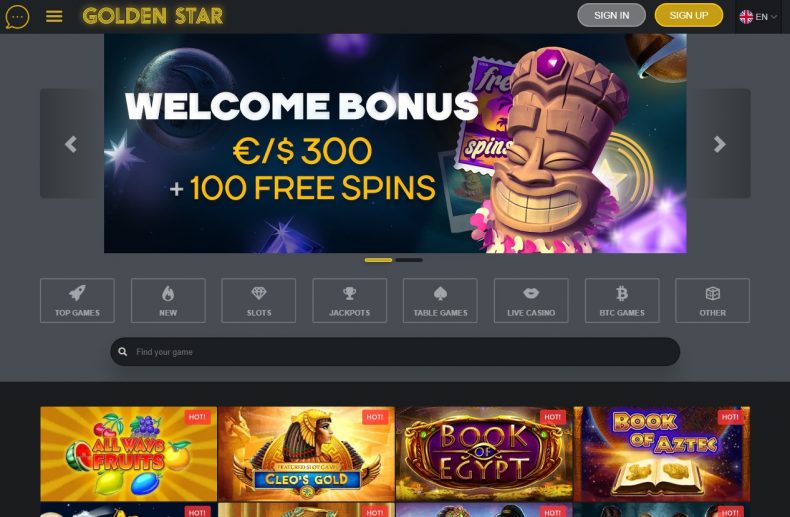Click the Sign In button
The image size is (790, 517).
point(611,15)
